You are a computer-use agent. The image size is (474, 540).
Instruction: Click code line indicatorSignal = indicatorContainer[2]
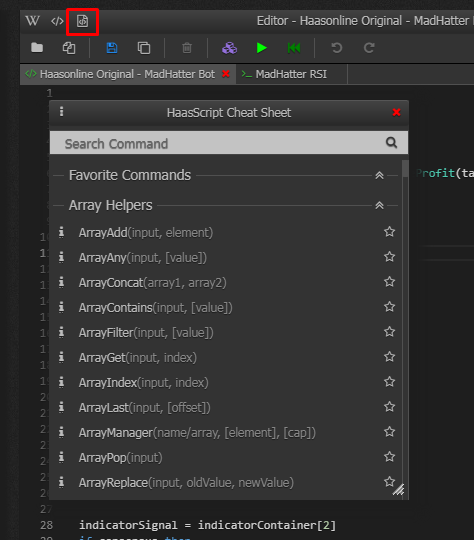point(207,525)
